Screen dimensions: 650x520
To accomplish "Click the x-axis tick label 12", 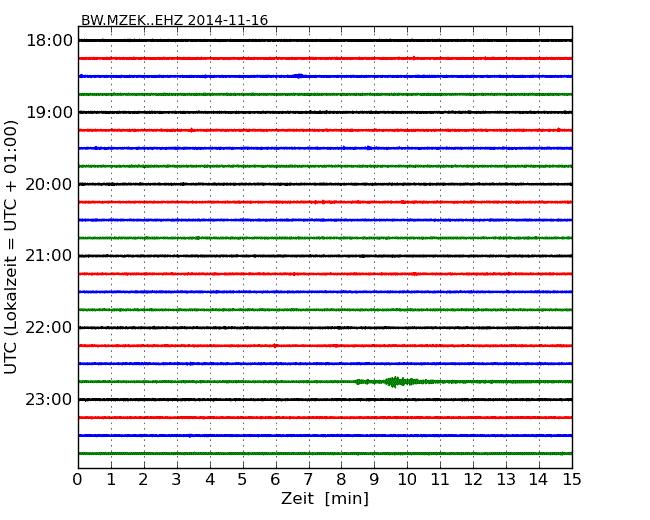I will pos(473,479).
